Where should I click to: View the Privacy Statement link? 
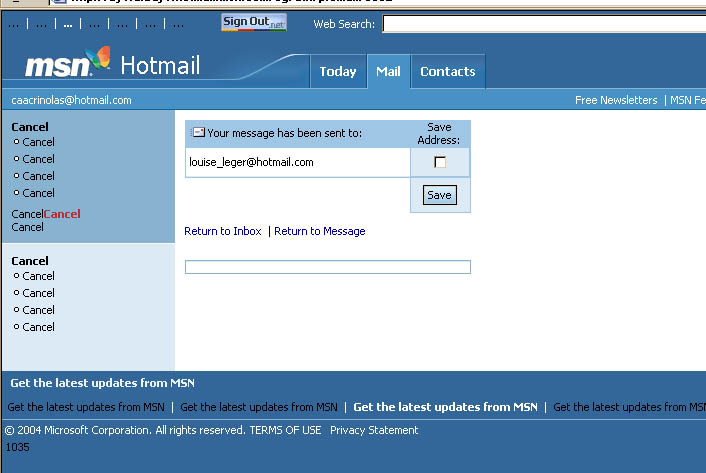pyautogui.click(x=374, y=430)
